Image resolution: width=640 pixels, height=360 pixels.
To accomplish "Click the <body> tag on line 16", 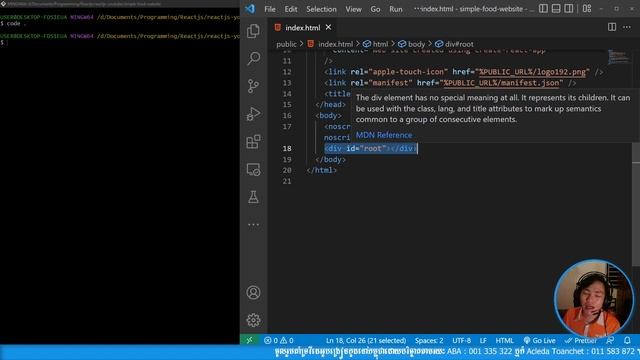I will click(x=328, y=116).
